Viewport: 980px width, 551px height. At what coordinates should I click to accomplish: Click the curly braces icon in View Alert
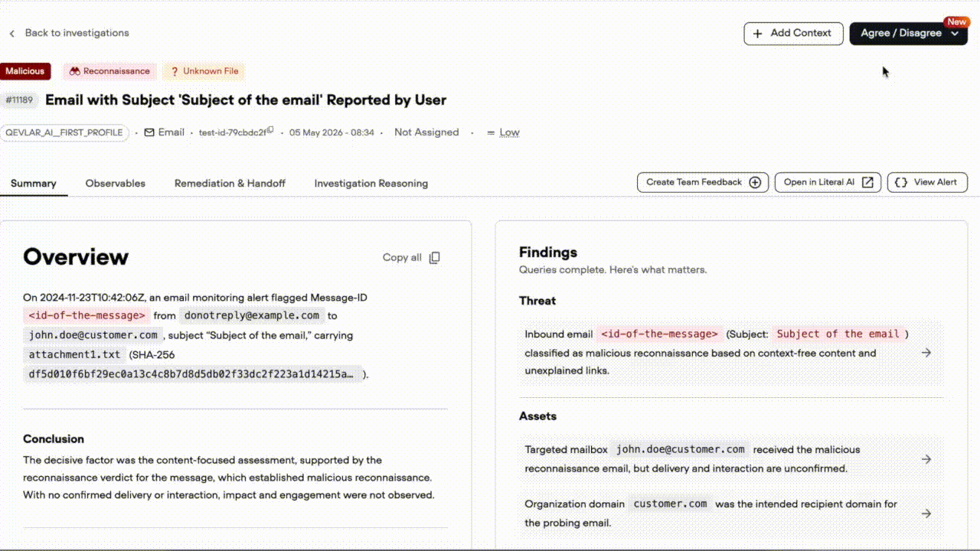pos(901,182)
